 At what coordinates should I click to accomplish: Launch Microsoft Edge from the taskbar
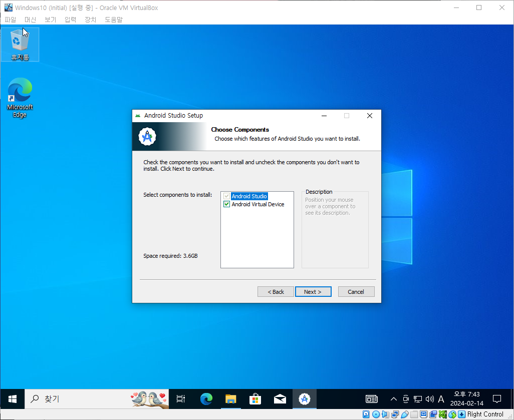coord(206,398)
